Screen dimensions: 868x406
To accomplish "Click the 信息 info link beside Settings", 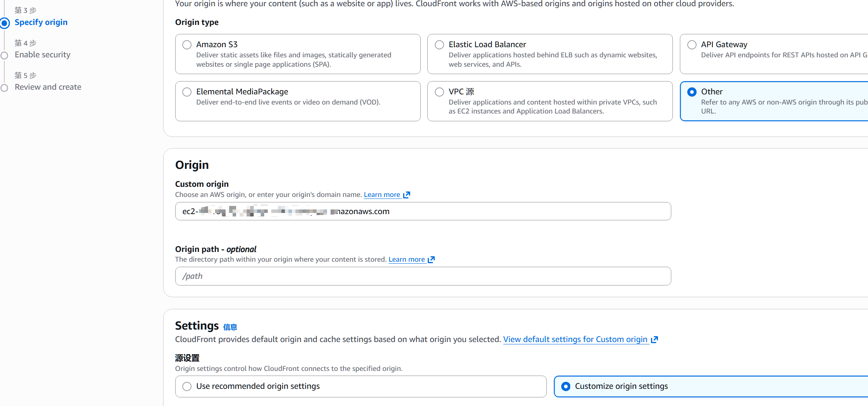I will click(230, 327).
